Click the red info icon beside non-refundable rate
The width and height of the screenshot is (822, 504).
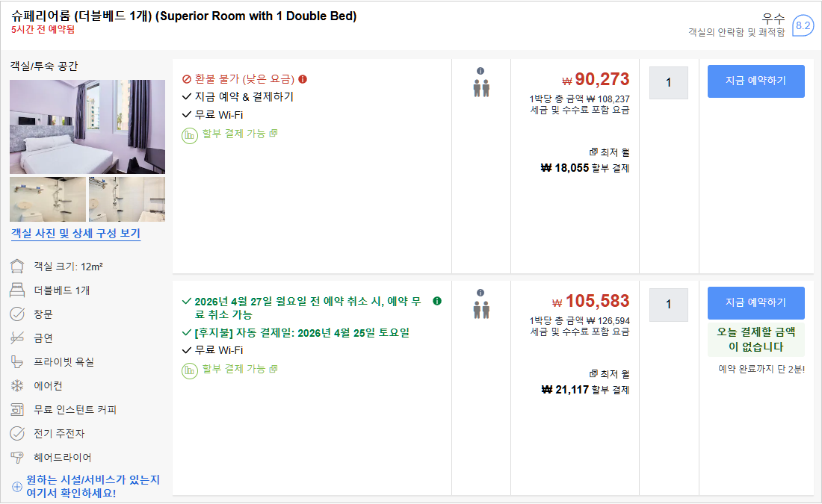(303, 79)
